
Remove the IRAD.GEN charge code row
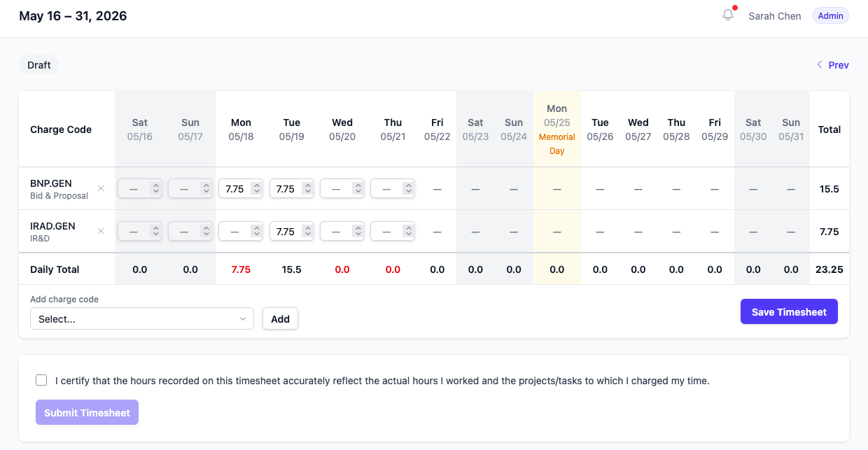101,231
